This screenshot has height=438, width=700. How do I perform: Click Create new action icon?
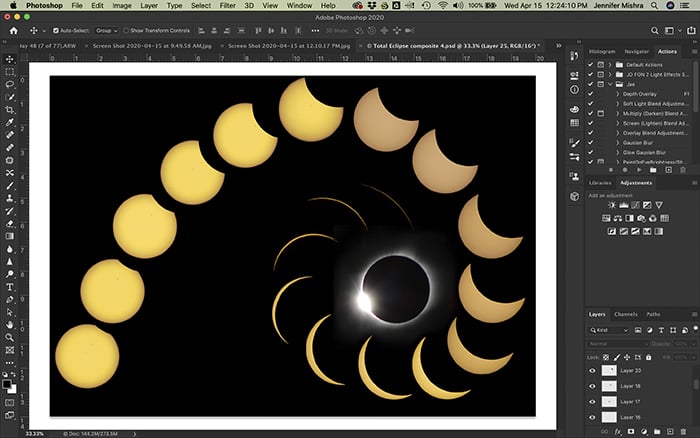click(668, 170)
